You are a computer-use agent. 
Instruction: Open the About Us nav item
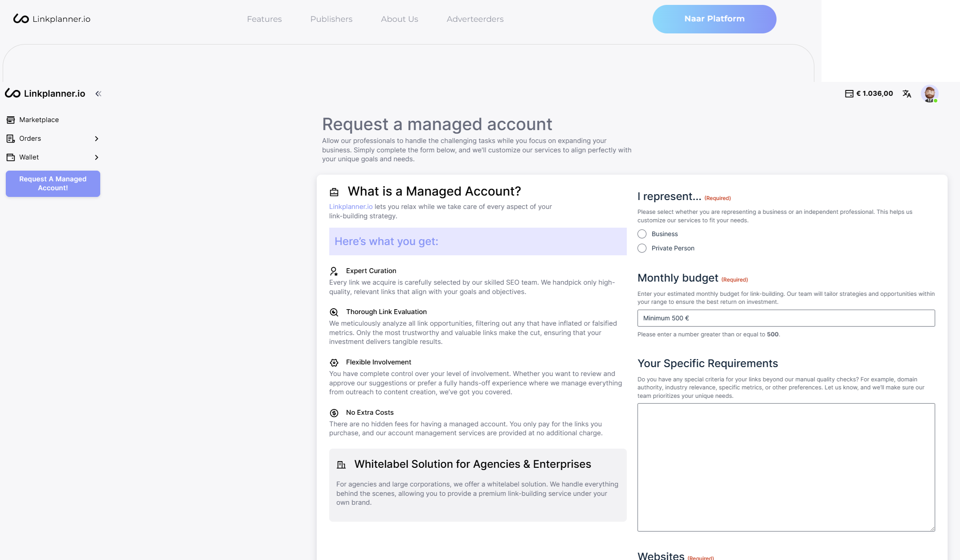[x=400, y=19]
